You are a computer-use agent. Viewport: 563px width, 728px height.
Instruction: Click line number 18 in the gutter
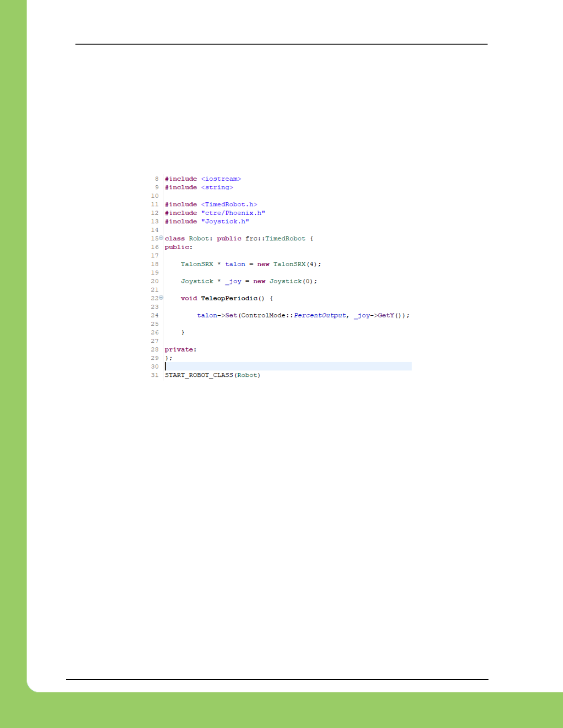point(155,264)
